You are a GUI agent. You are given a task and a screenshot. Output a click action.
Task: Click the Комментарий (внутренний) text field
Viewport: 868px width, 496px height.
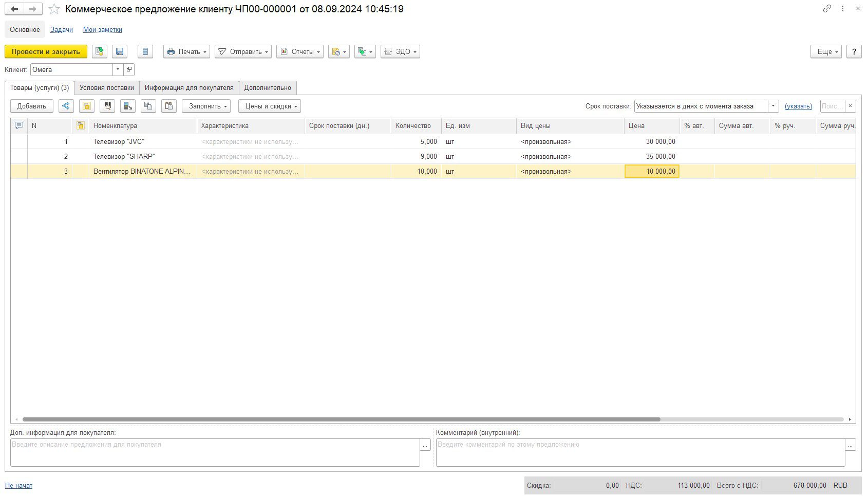(640, 452)
